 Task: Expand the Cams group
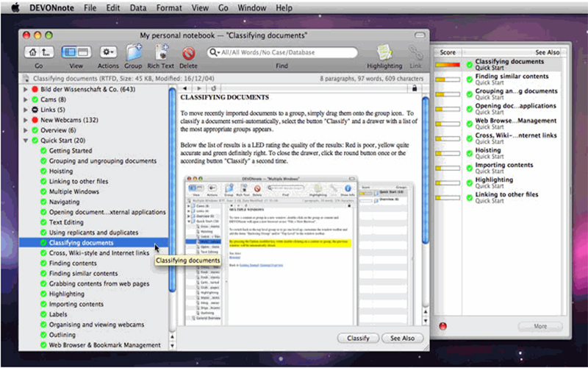coord(26,99)
